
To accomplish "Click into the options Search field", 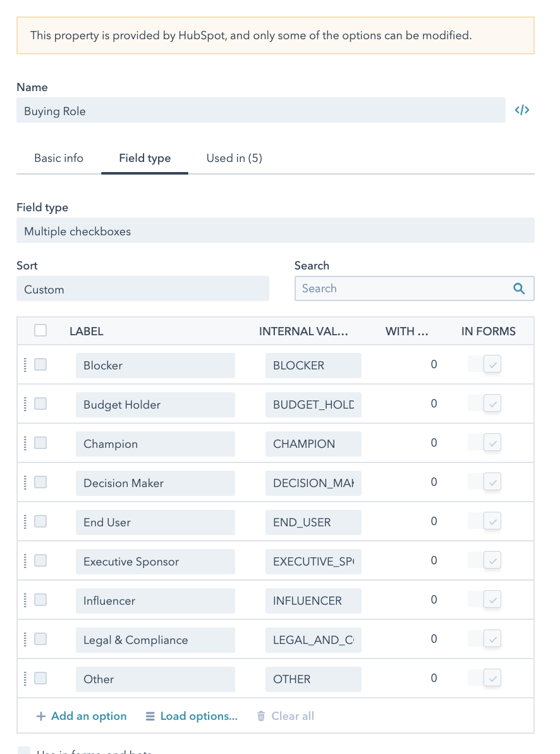I will [x=405, y=288].
